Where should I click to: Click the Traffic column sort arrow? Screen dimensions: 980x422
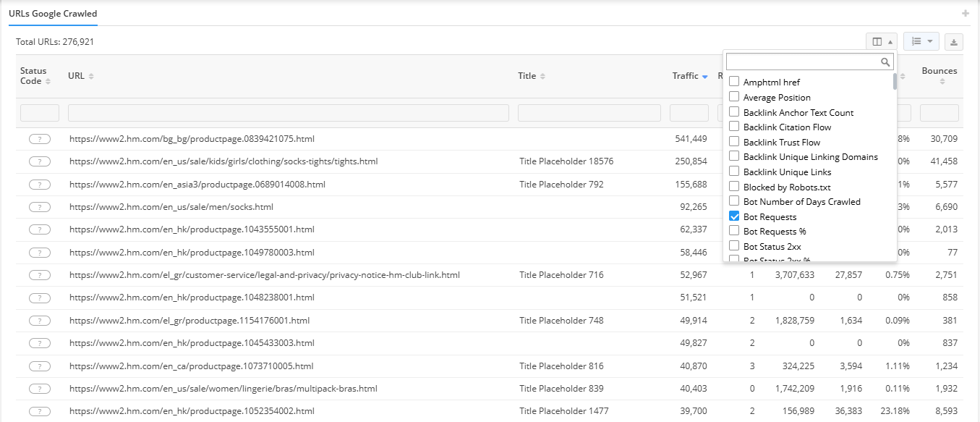704,77
